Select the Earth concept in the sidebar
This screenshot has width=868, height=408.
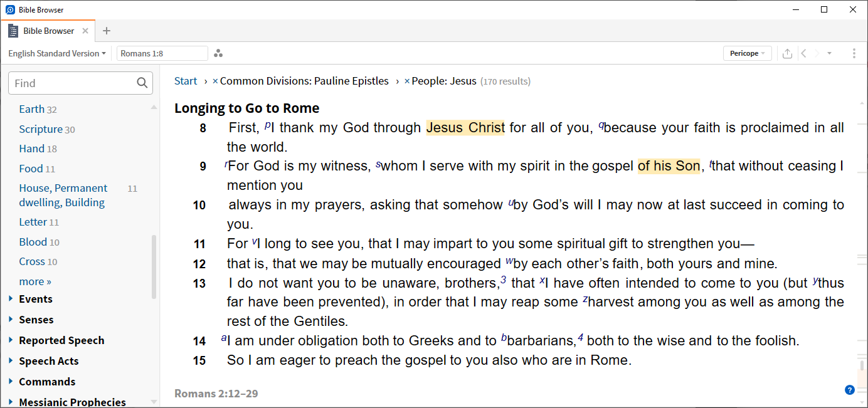pyautogui.click(x=31, y=108)
